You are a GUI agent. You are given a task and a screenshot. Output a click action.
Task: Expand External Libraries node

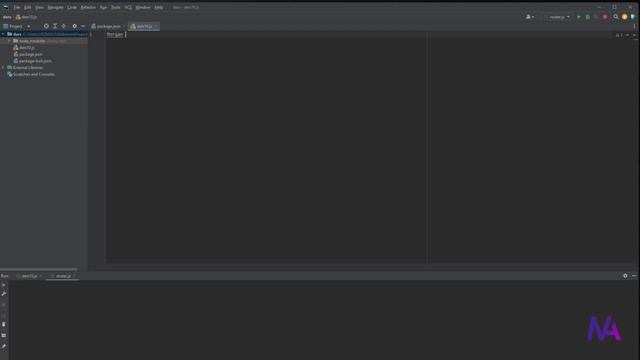point(3,68)
